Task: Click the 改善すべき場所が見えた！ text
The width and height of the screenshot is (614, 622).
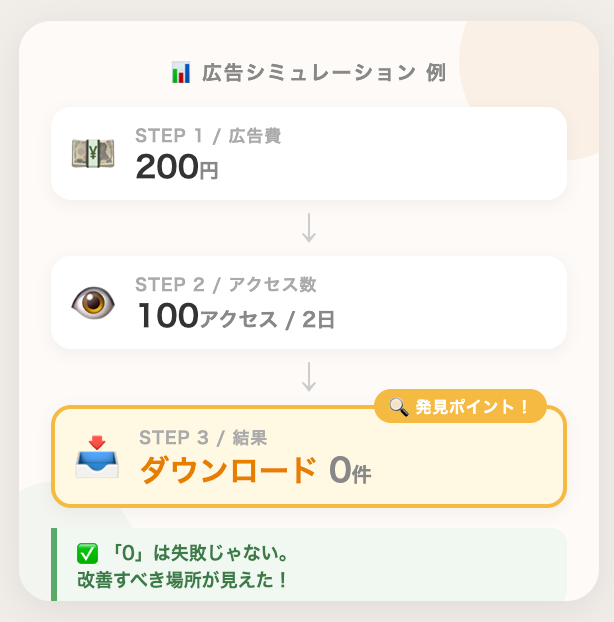Action: (182, 580)
